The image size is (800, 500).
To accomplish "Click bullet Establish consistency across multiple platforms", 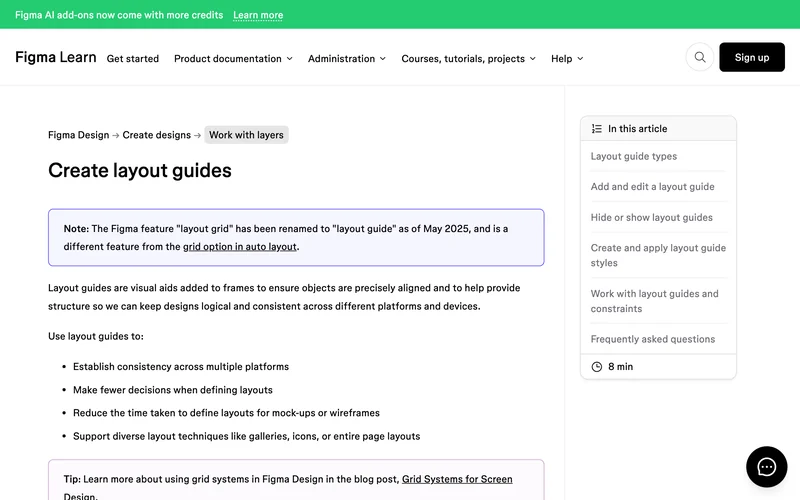I will click(x=181, y=367).
